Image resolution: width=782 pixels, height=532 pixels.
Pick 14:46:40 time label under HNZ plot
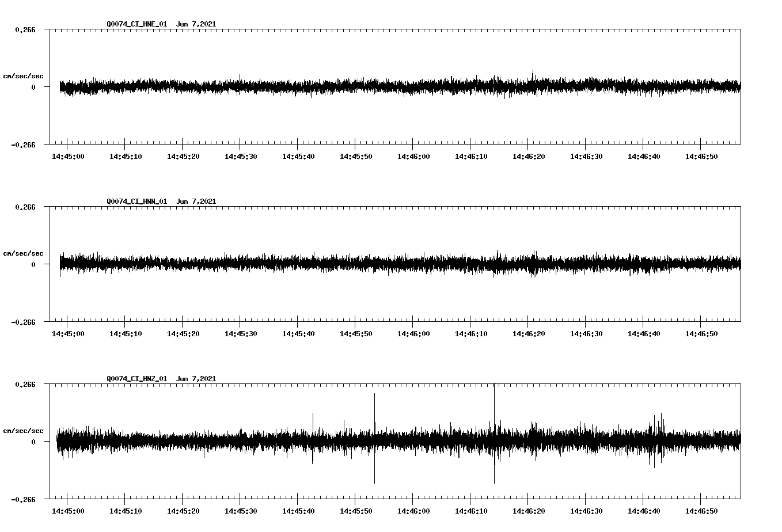click(x=644, y=511)
